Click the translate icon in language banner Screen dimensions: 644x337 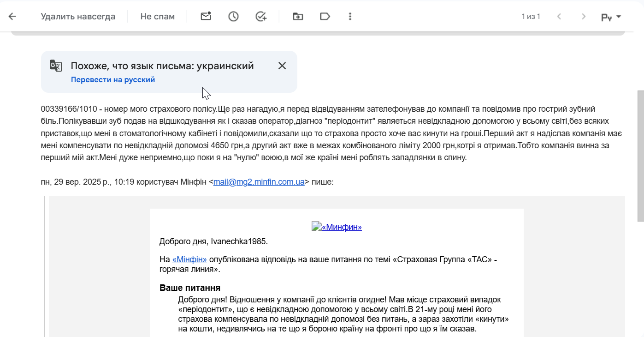[x=56, y=66]
